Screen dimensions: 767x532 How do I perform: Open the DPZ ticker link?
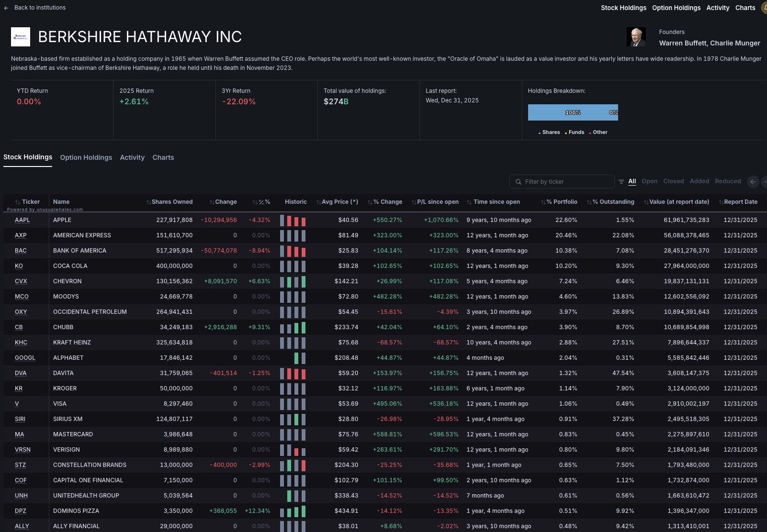click(21, 511)
